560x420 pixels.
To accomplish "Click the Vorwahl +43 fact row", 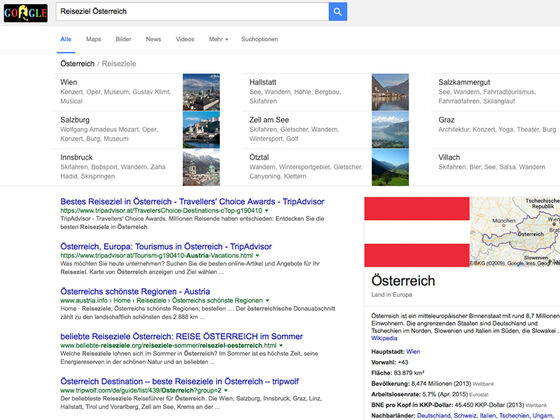I will 390,362.
